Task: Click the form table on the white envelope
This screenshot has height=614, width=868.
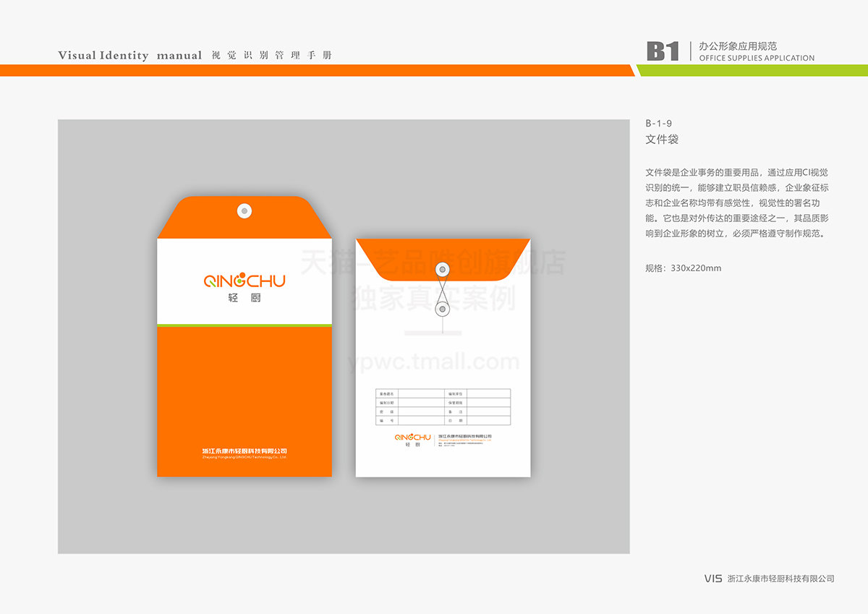Action: click(443, 406)
